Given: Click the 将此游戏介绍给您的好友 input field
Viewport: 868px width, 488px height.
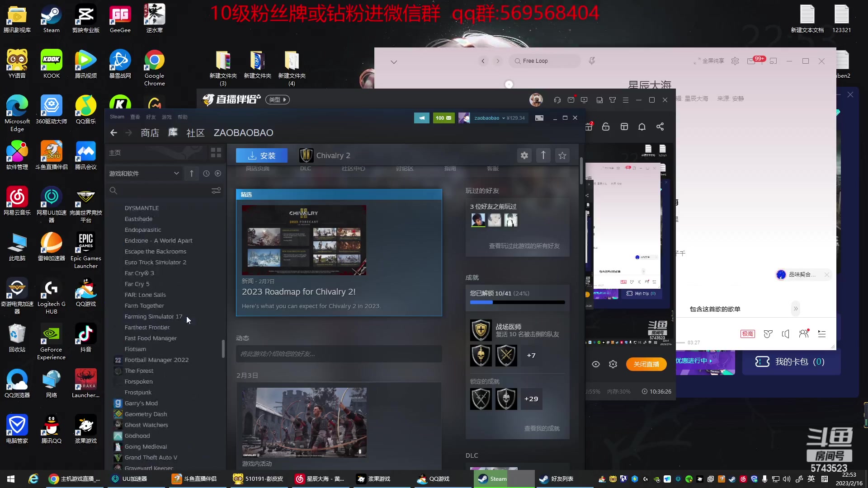Looking at the screenshot, I should coord(339,354).
